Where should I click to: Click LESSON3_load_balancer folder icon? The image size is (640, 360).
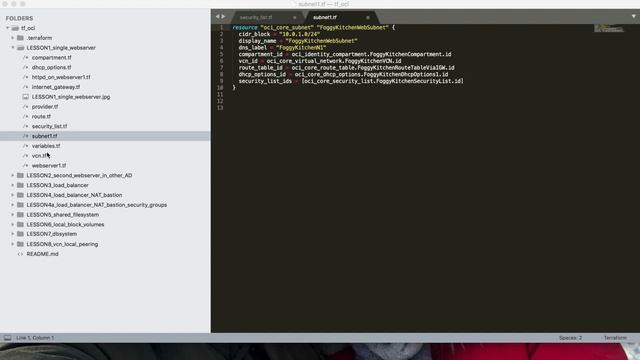pyautogui.click(x=20, y=185)
